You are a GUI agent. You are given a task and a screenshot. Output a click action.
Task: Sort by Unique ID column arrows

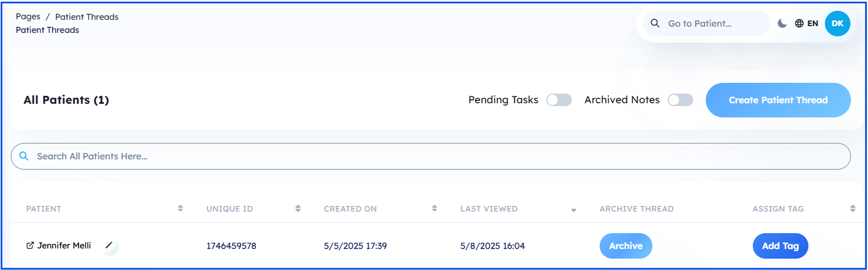tap(298, 209)
